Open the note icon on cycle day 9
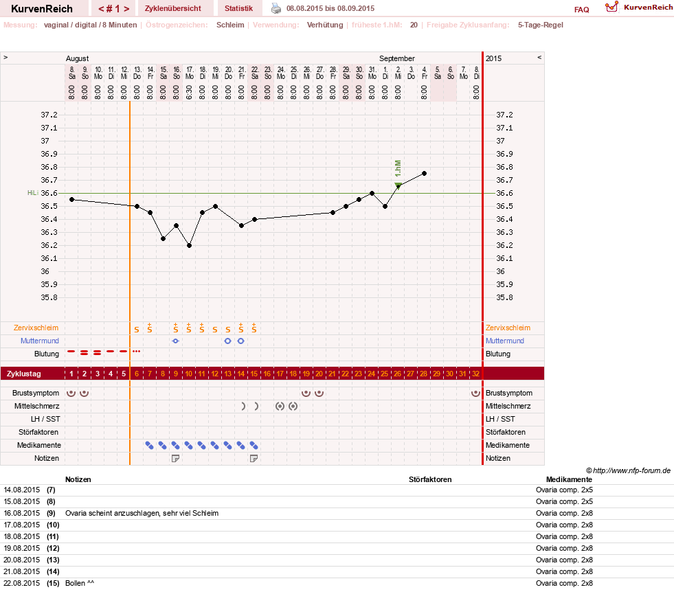Viewport: 674px width, 616px height. point(175,458)
